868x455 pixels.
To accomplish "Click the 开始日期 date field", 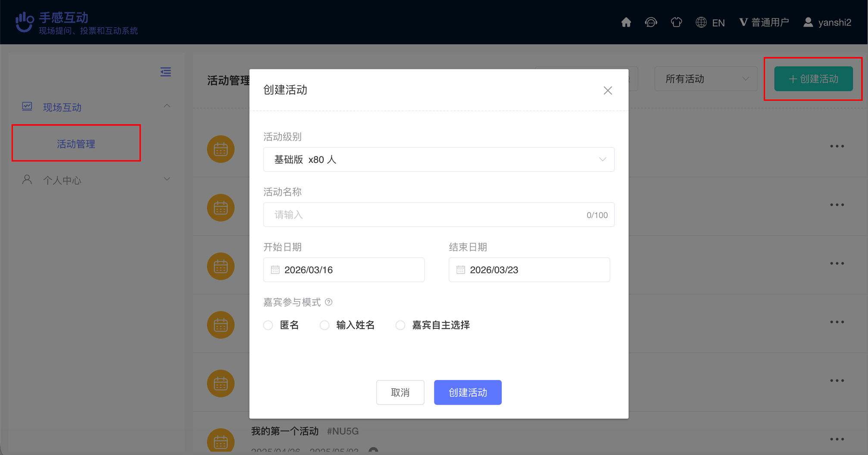I will pyautogui.click(x=344, y=270).
